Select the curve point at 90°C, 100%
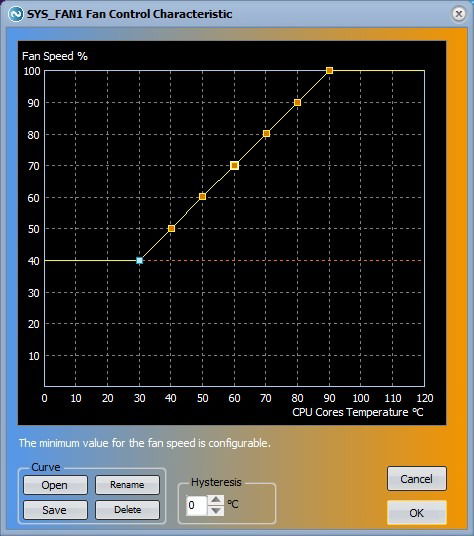Image resolution: width=474 pixels, height=536 pixels. point(329,70)
